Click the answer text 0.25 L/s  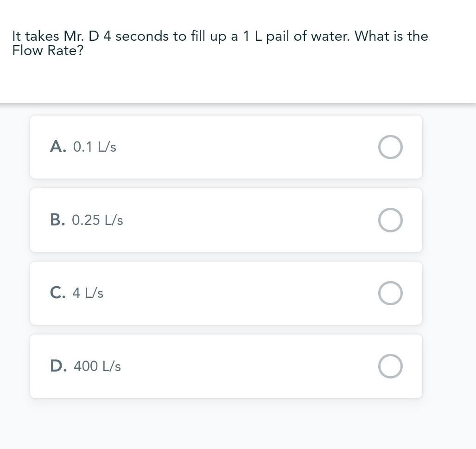[x=97, y=220]
